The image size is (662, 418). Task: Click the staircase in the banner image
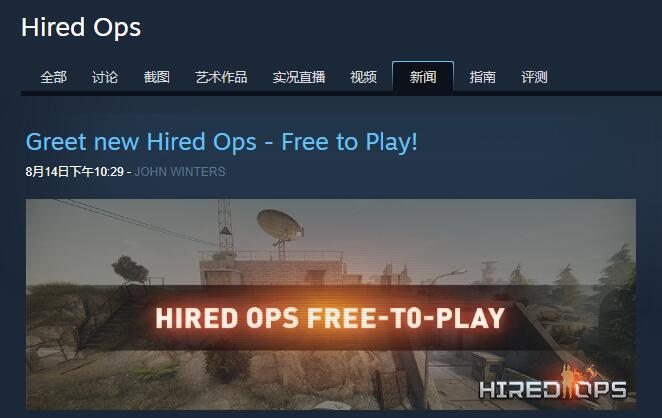(x=110, y=319)
